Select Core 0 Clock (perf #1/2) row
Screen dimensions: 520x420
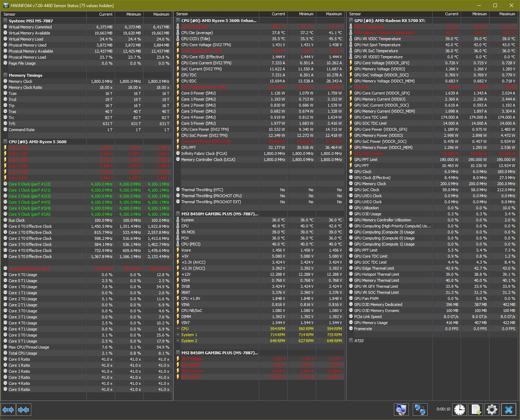[86, 184]
